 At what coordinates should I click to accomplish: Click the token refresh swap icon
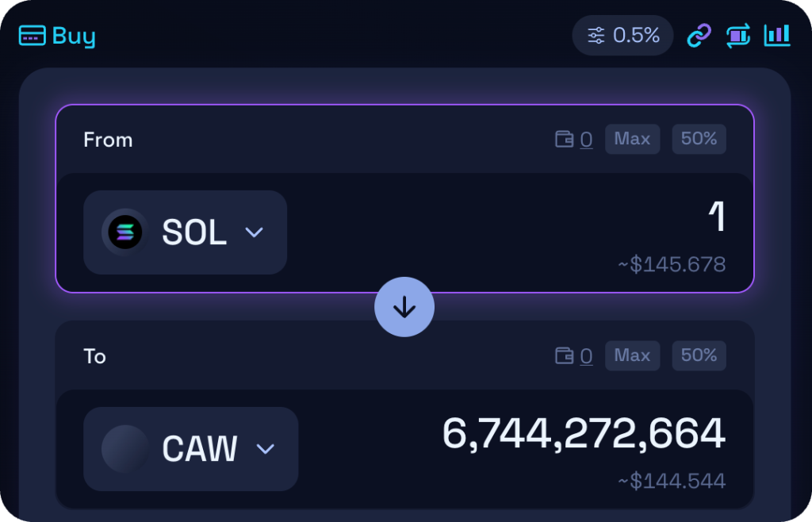click(x=737, y=35)
